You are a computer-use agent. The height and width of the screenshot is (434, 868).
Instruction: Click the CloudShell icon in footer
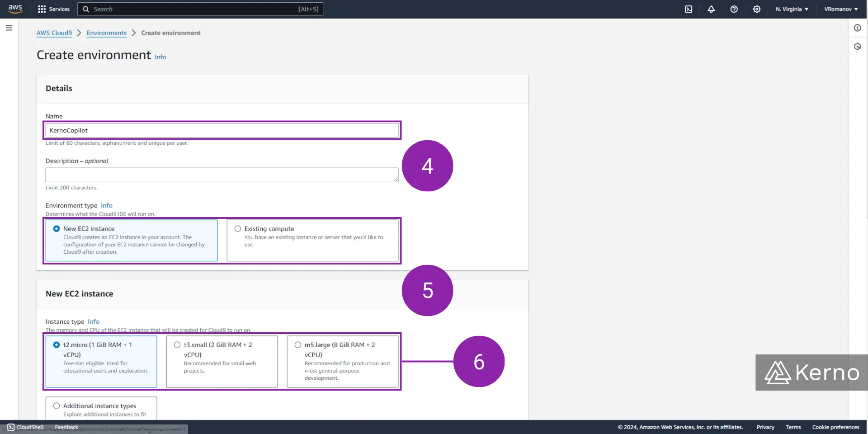pyautogui.click(x=11, y=427)
